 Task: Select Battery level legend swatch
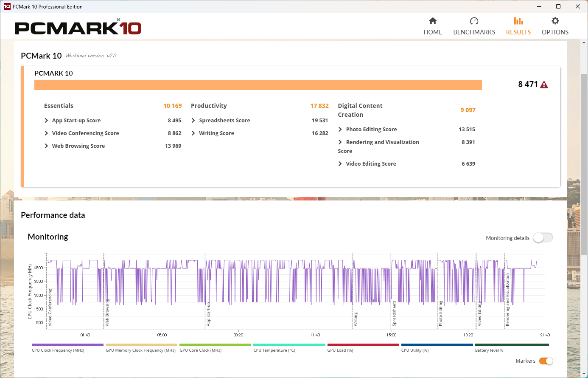pos(512,345)
